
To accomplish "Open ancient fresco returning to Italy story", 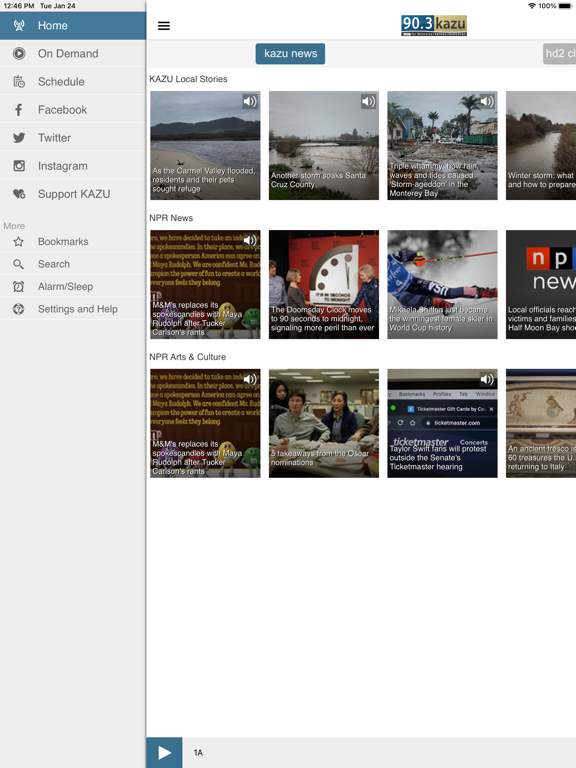I will [541, 423].
